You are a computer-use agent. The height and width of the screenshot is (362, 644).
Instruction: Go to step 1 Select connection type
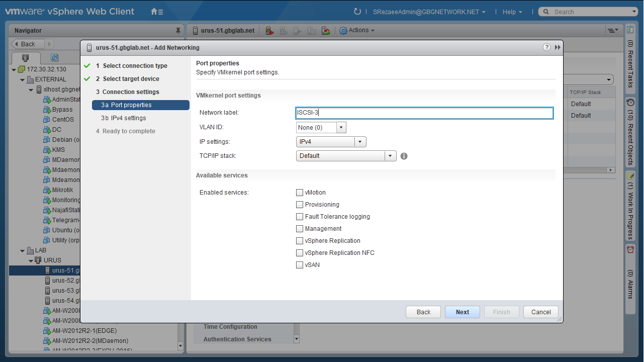click(x=132, y=66)
